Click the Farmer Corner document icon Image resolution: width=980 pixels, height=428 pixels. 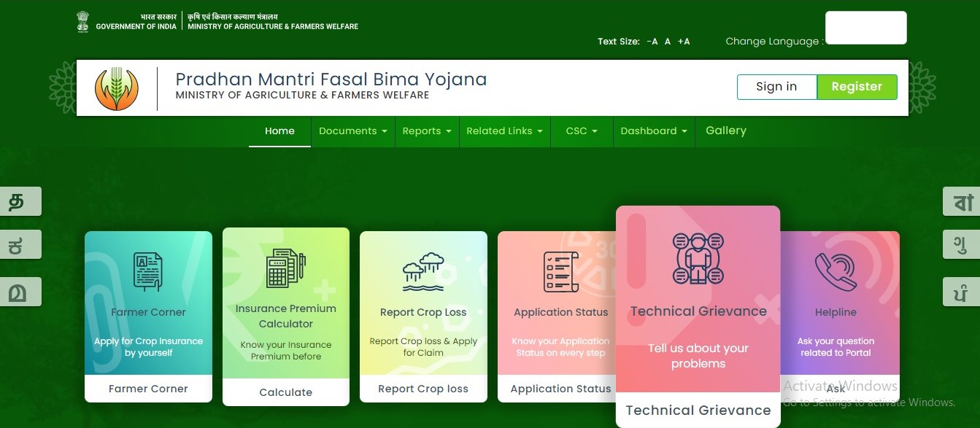point(148,272)
